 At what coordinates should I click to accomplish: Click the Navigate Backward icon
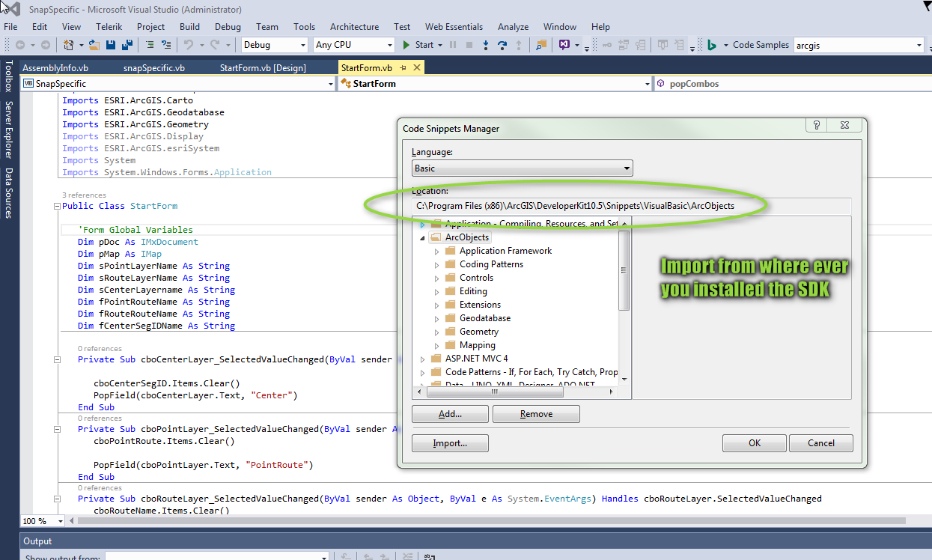(x=20, y=45)
